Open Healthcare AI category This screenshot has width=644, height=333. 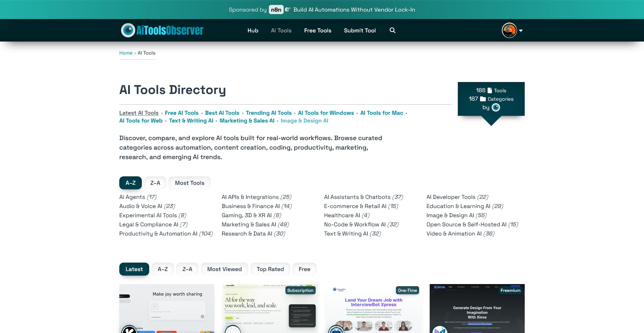tap(347, 215)
